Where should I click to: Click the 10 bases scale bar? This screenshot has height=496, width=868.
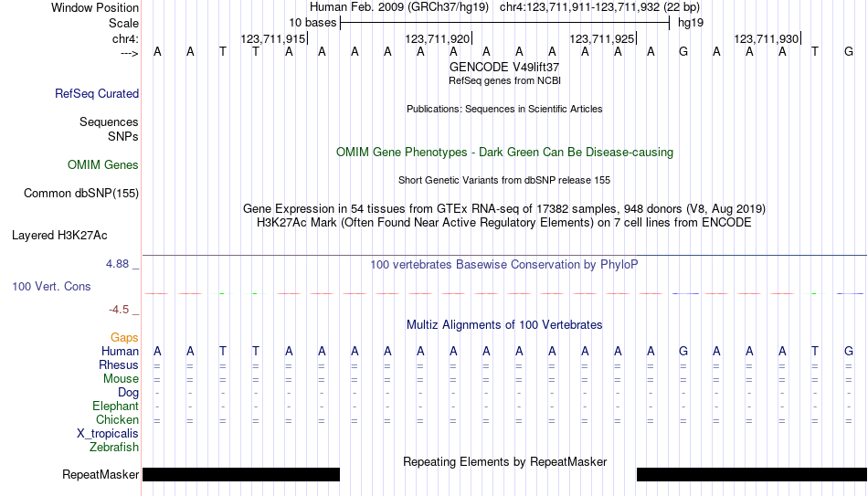[505, 23]
